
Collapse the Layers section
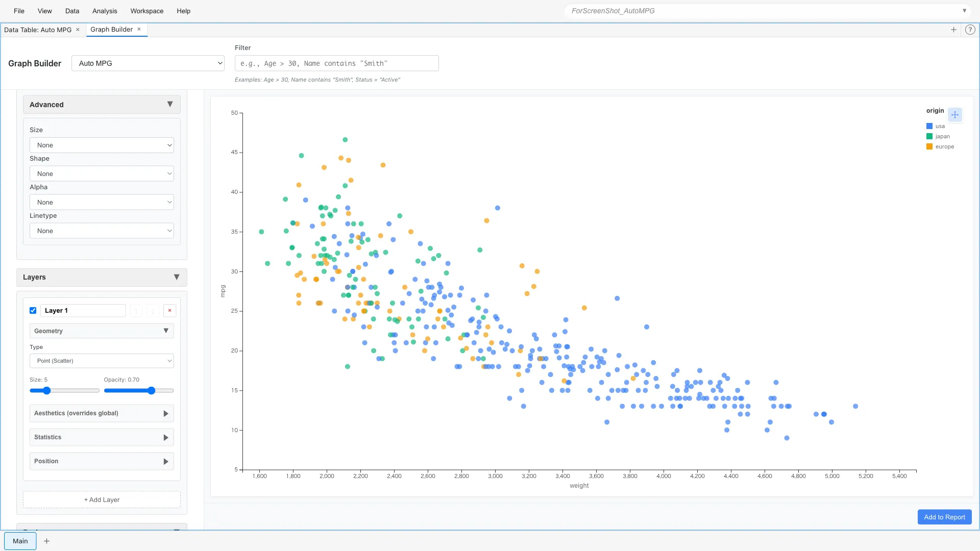tap(177, 277)
